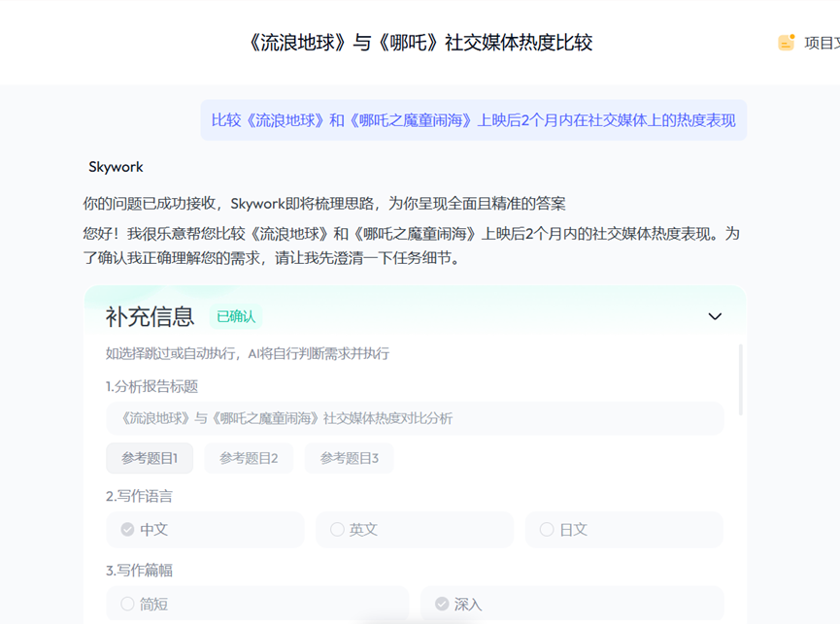This screenshot has height=624, width=840.
Task: Choose the 简短 writing length option
Action: 257,604
